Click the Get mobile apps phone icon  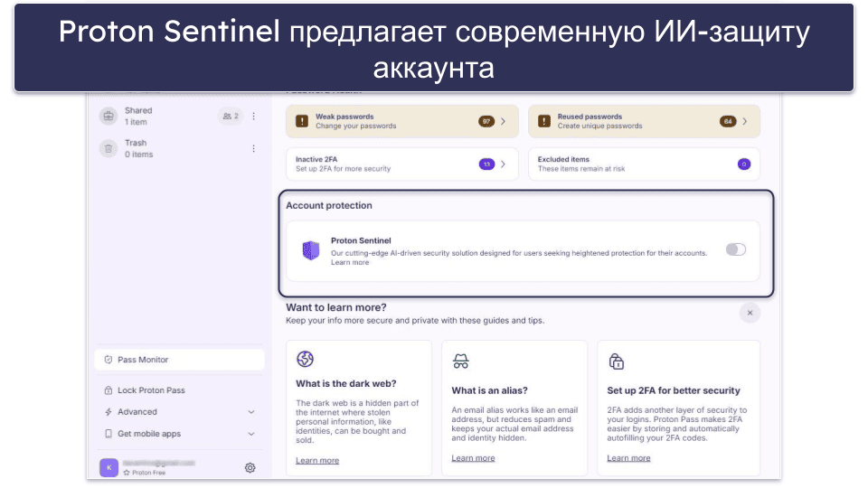tap(108, 434)
